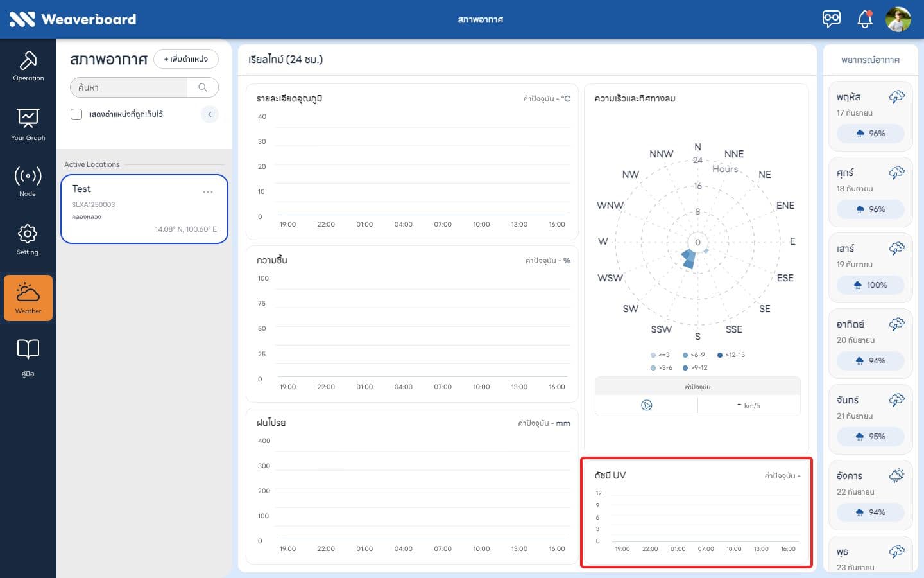Viewport: 924px width, 578px height.
Task: Click the weather icon for อังคาร
Action: click(x=896, y=476)
